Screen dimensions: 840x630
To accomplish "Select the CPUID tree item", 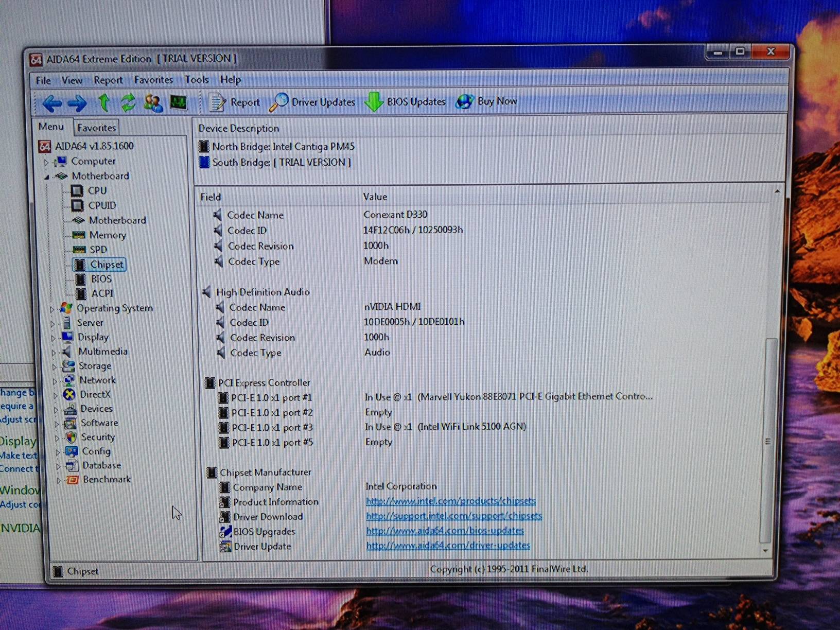I will [102, 205].
